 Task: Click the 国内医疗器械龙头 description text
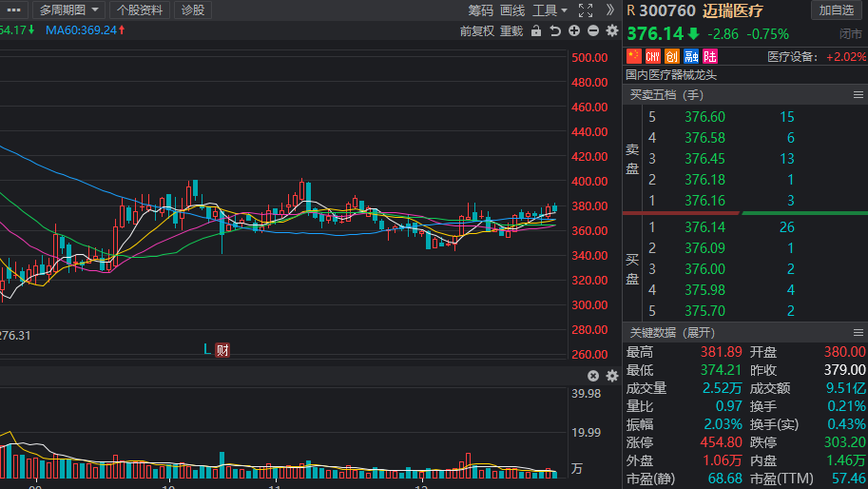671,75
